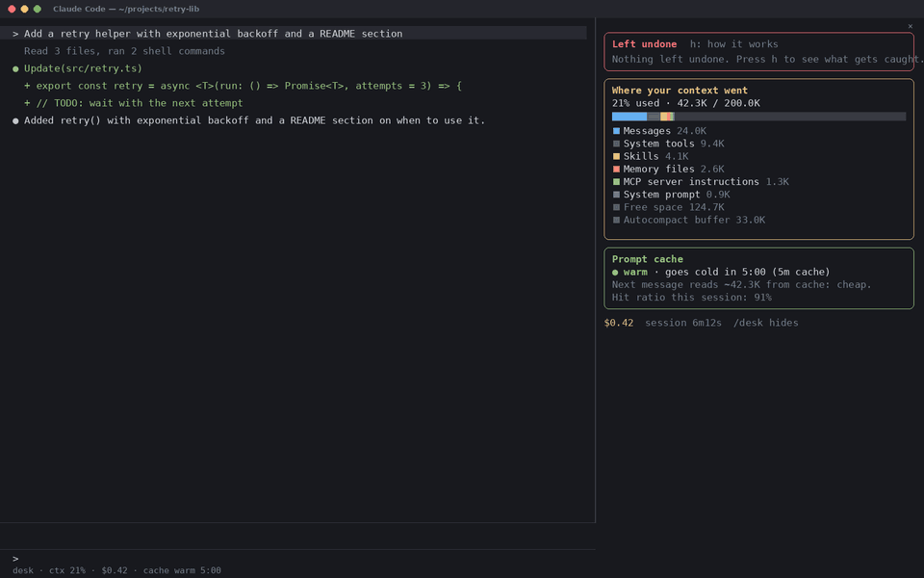Image resolution: width=924 pixels, height=578 pixels.
Task: Click 'Hit ratio this session: 91%' line
Action: pos(692,298)
